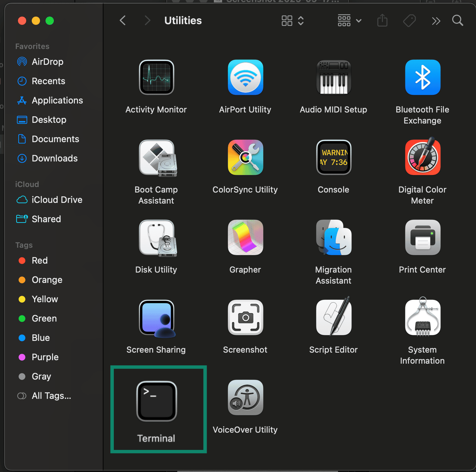The image size is (476, 472).
Task: Open the AirPort Utility icon
Action: point(246,77)
